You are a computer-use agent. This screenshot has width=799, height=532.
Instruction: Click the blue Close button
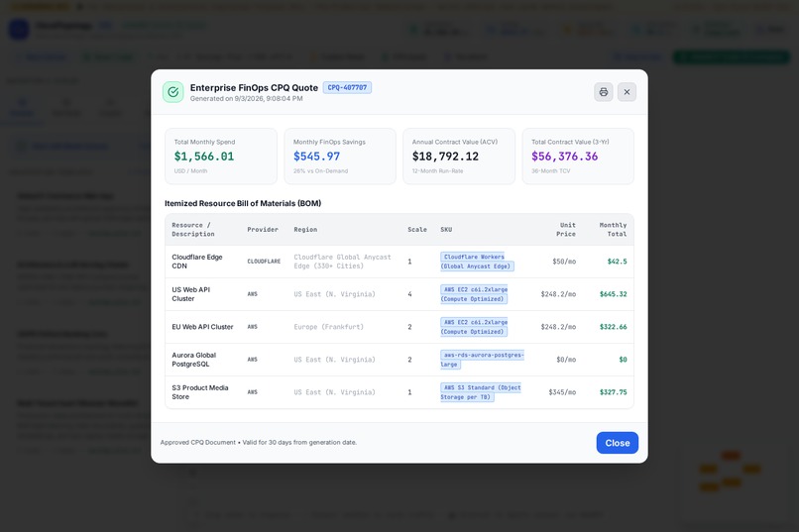click(617, 443)
